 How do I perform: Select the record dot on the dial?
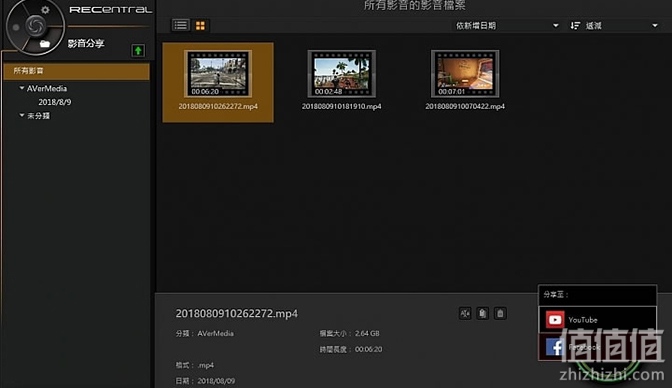tap(16, 27)
